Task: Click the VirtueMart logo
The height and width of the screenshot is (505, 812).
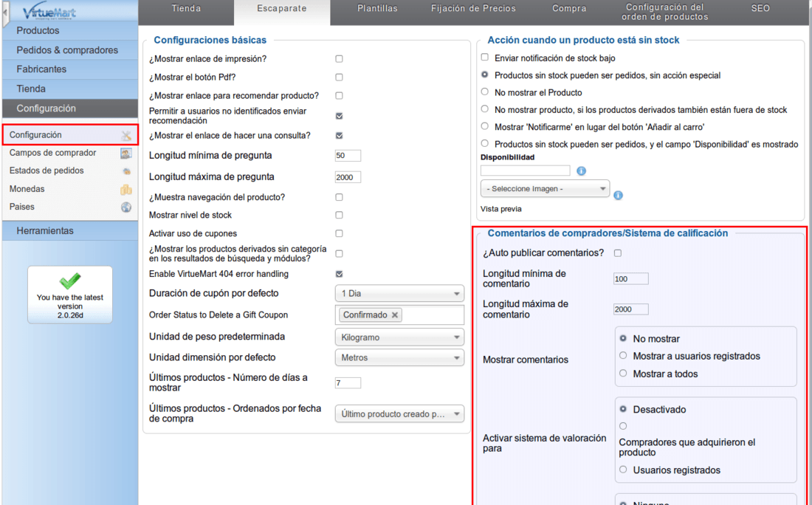Action: (x=49, y=13)
